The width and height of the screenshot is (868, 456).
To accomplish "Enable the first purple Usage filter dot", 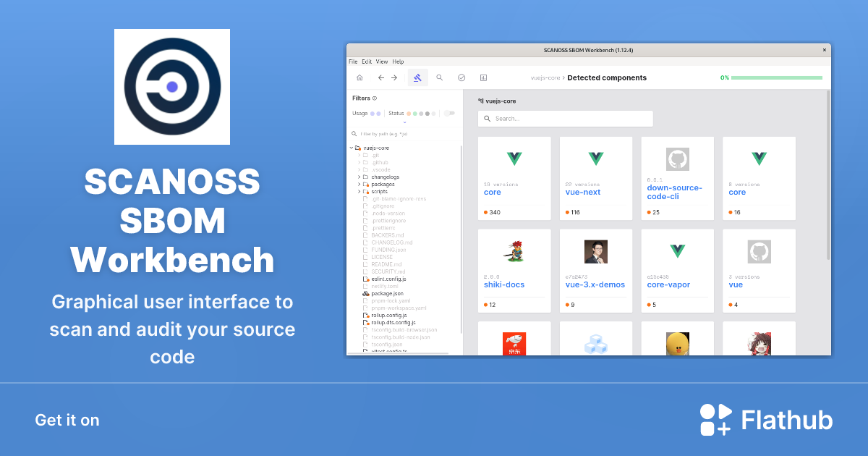I will (x=372, y=114).
